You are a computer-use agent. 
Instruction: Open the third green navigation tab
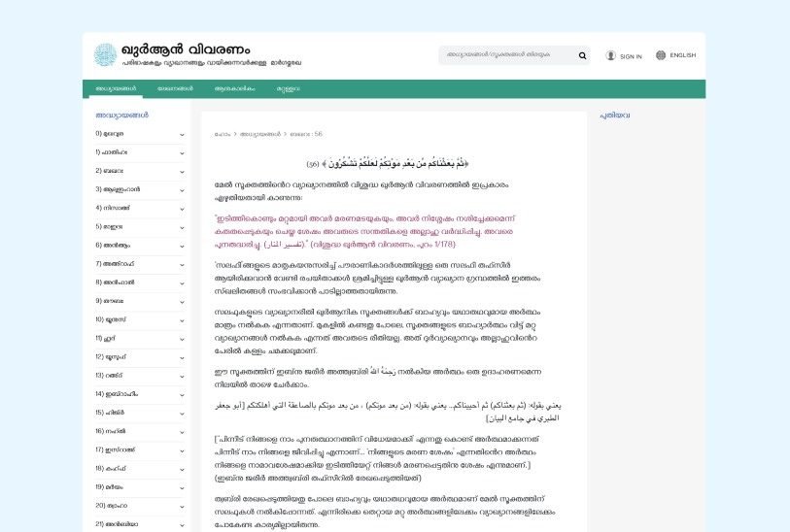pyautogui.click(x=234, y=88)
